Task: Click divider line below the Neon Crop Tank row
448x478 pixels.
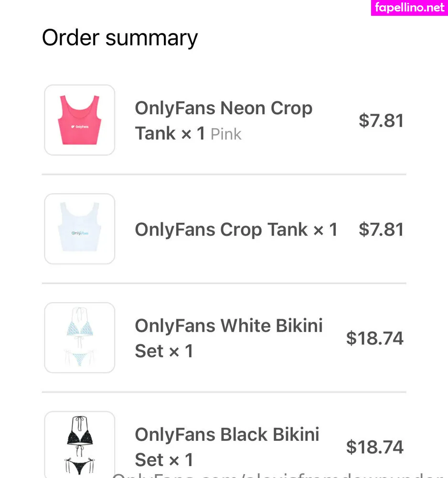Action: point(224,174)
